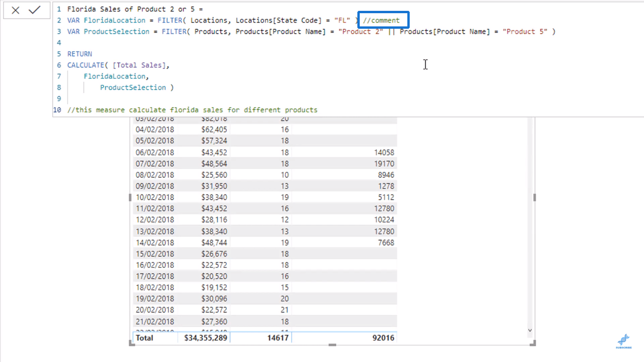Click the 14058 value in 06/02/2018 row
The width and height of the screenshot is (644, 362).
pyautogui.click(x=384, y=152)
